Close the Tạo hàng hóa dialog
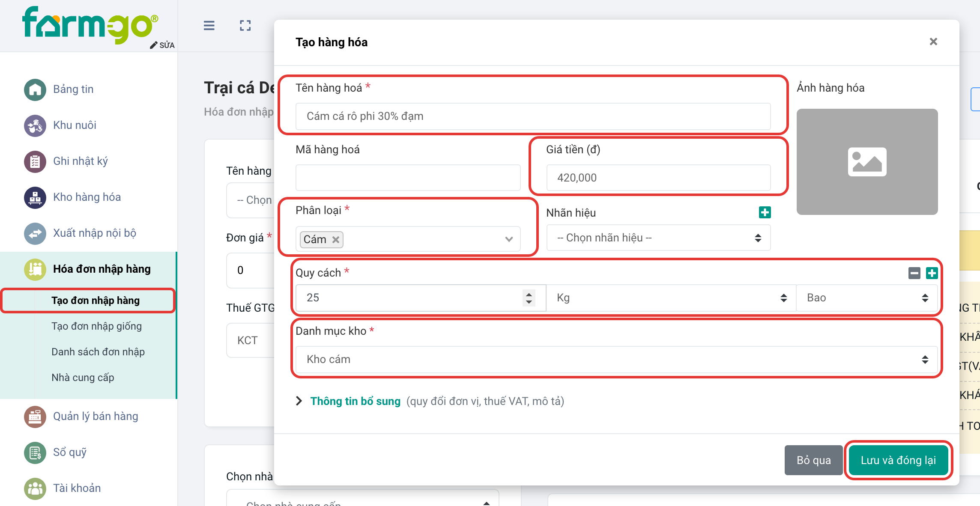980x506 pixels. pos(933,42)
